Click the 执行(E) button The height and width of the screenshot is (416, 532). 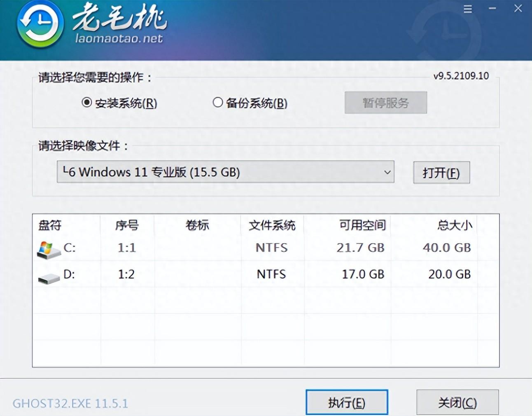tap(347, 402)
